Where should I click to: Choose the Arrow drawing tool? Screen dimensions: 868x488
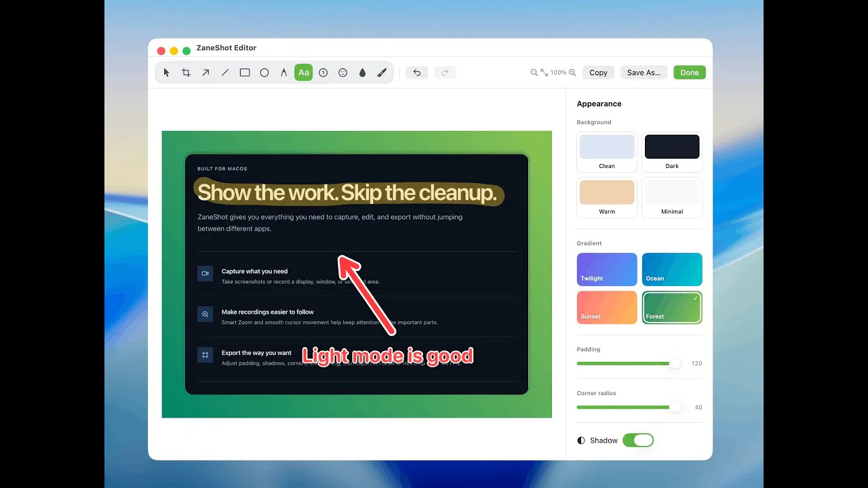tap(205, 73)
